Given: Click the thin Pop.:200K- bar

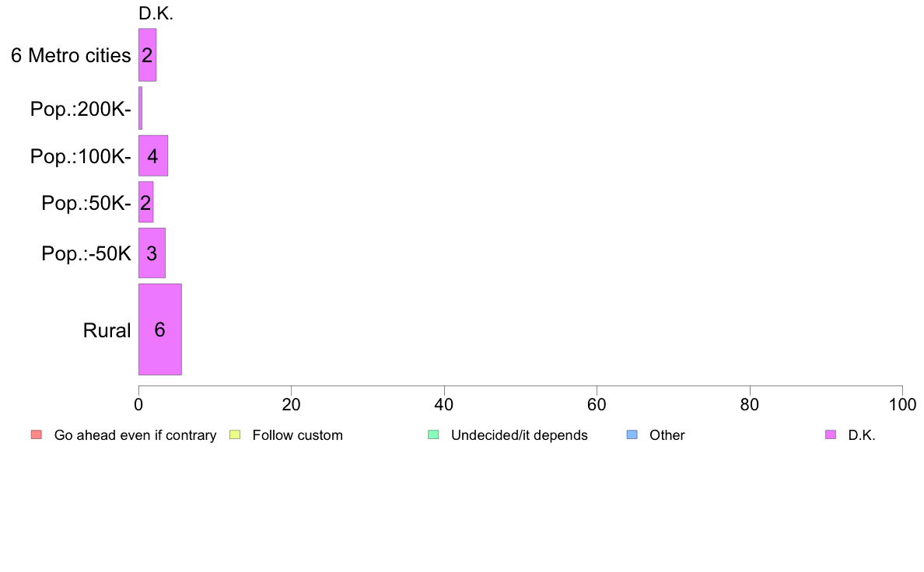Looking at the screenshot, I should pyautogui.click(x=140, y=108).
